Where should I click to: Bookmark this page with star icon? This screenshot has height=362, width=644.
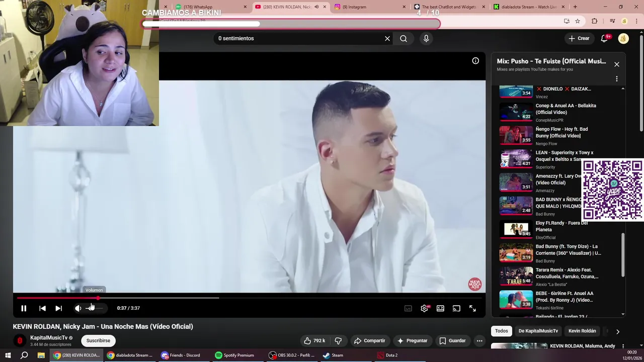click(578, 21)
